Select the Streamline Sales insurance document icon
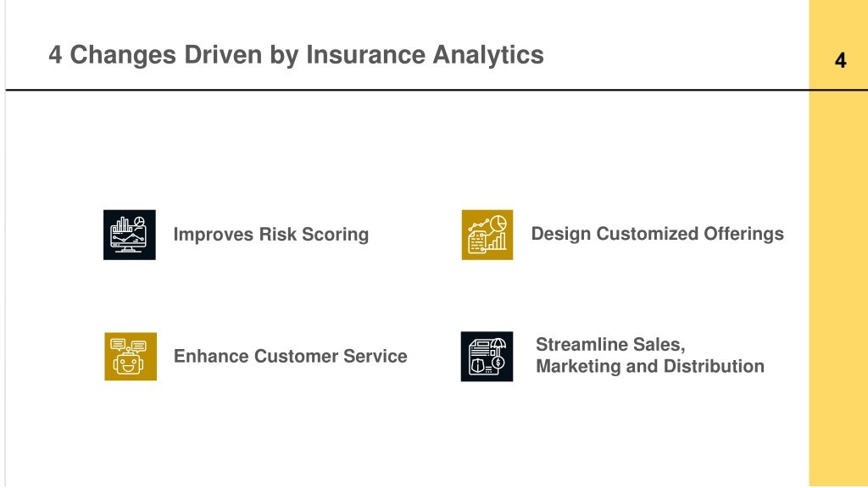868x488 pixels. [487, 357]
